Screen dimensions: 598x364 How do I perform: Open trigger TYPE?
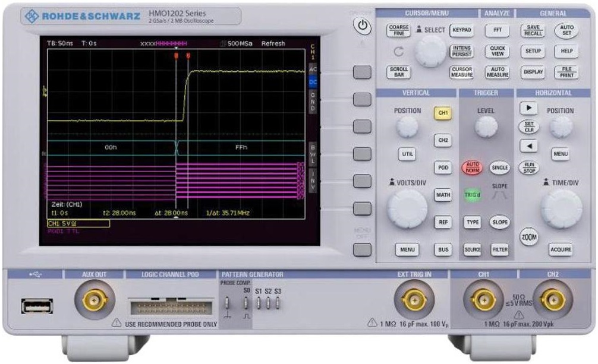[472, 222]
